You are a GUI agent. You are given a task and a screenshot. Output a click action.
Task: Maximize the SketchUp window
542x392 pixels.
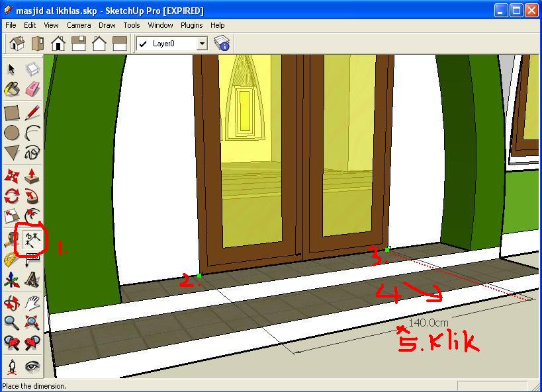point(516,11)
